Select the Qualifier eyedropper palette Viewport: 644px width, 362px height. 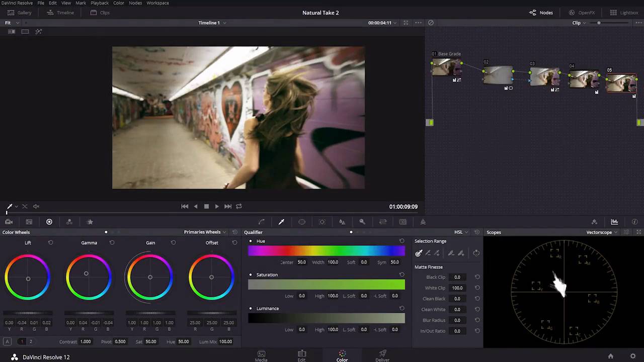pos(281,222)
